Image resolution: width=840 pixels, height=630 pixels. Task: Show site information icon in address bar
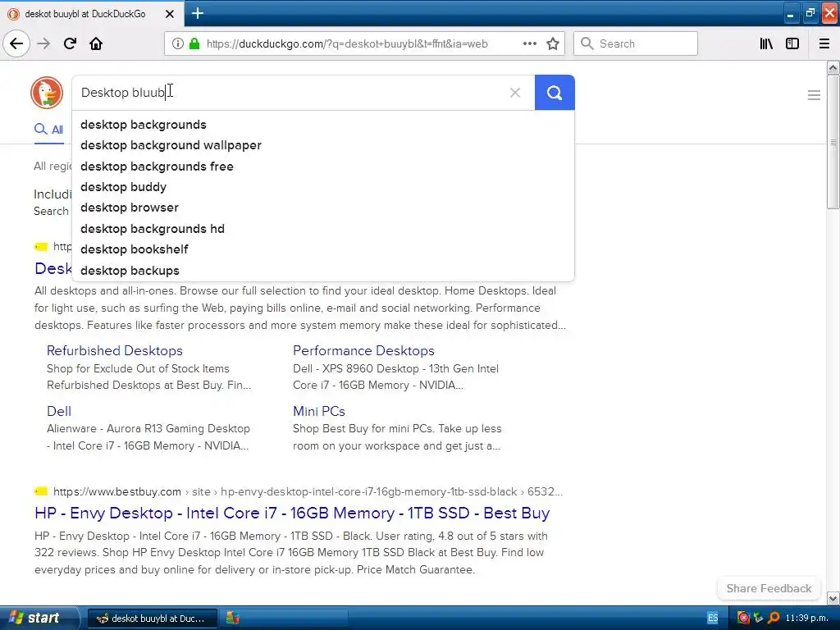(x=177, y=43)
